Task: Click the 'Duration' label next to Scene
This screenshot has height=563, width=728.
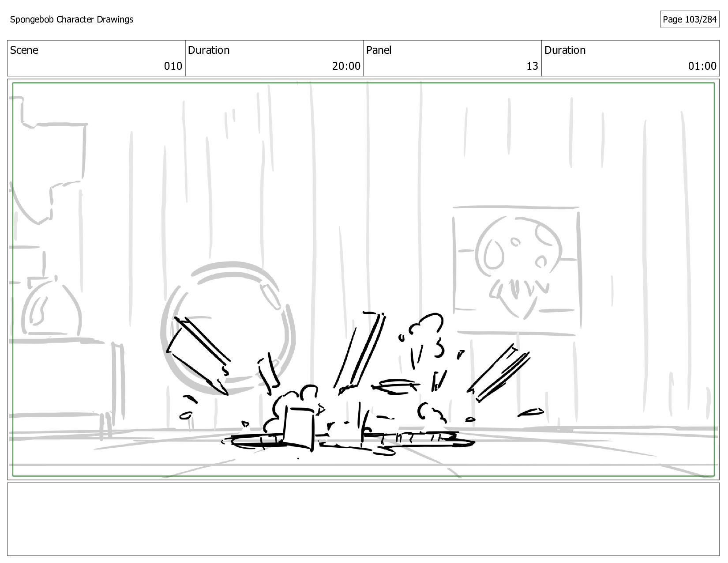Action: click(x=209, y=50)
